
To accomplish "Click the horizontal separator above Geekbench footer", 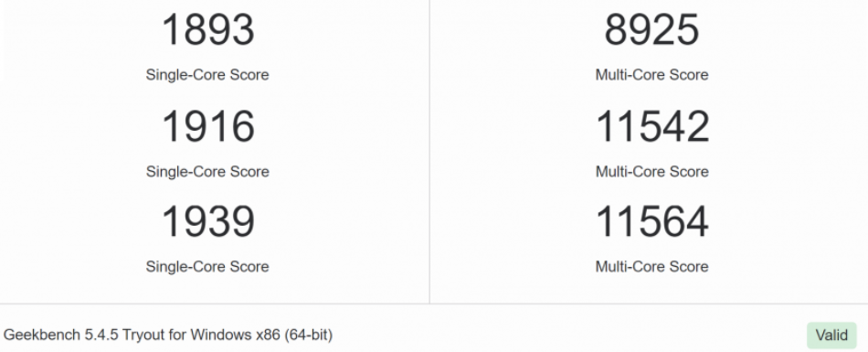I will click(x=434, y=304).
